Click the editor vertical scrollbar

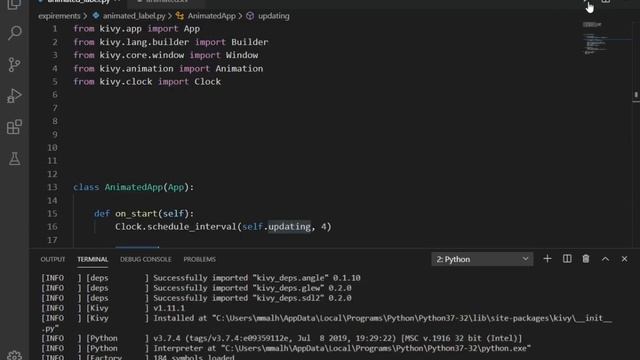click(x=636, y=135)
